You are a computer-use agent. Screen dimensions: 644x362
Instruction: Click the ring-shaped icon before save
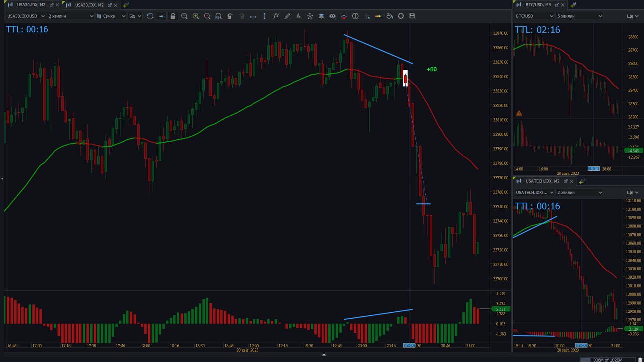pyautogui.click(x=401, y=16)
